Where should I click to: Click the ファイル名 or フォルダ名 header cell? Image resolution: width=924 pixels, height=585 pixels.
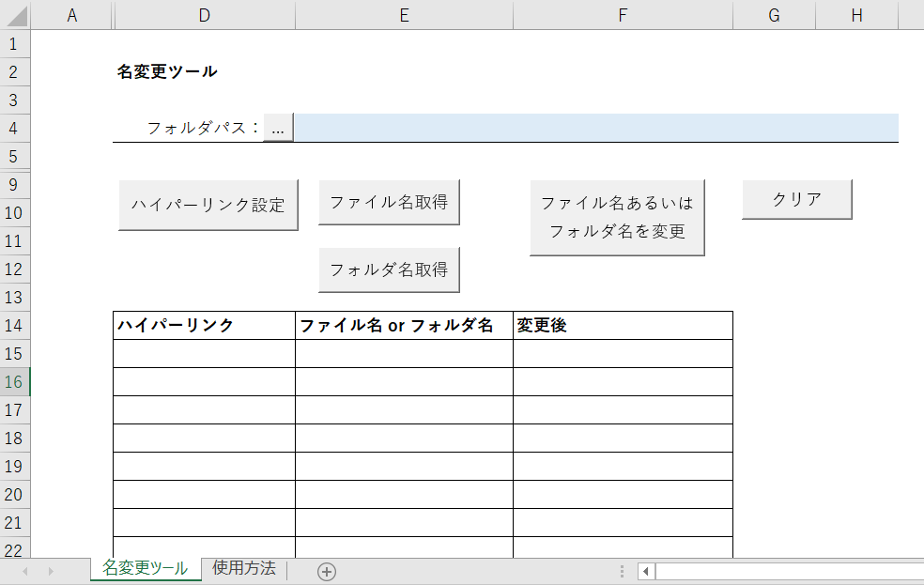404,325
